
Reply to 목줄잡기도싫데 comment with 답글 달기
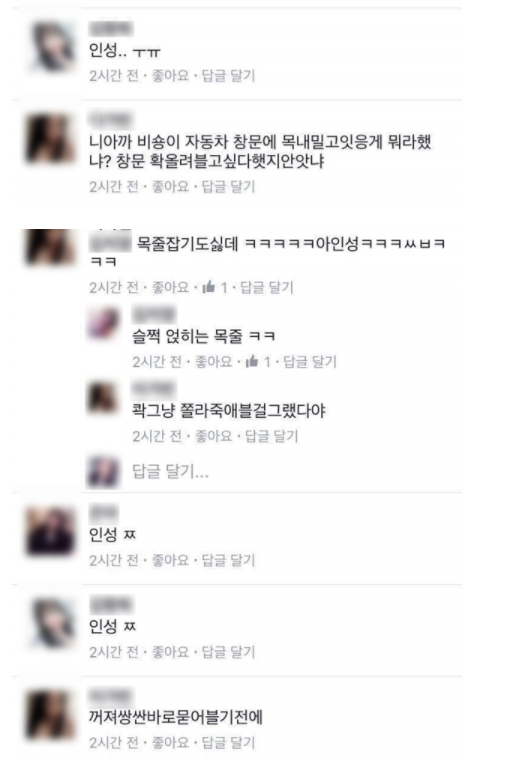pyautogui.click(x=266, y=287)
